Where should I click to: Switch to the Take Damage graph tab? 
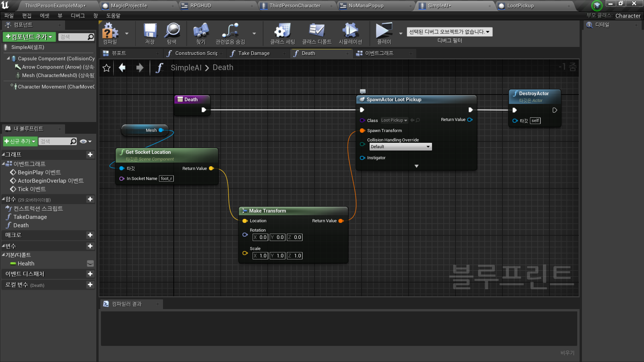point(254,53)
